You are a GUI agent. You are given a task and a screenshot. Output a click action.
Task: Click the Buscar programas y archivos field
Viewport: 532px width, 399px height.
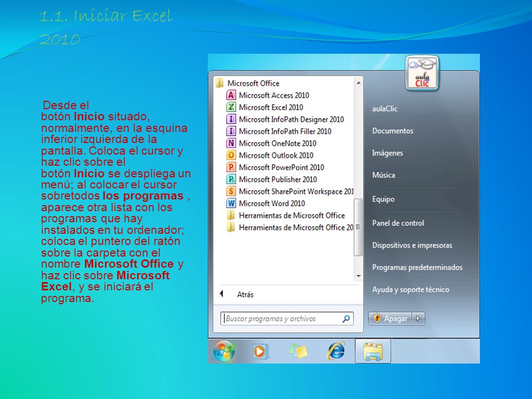287,319
